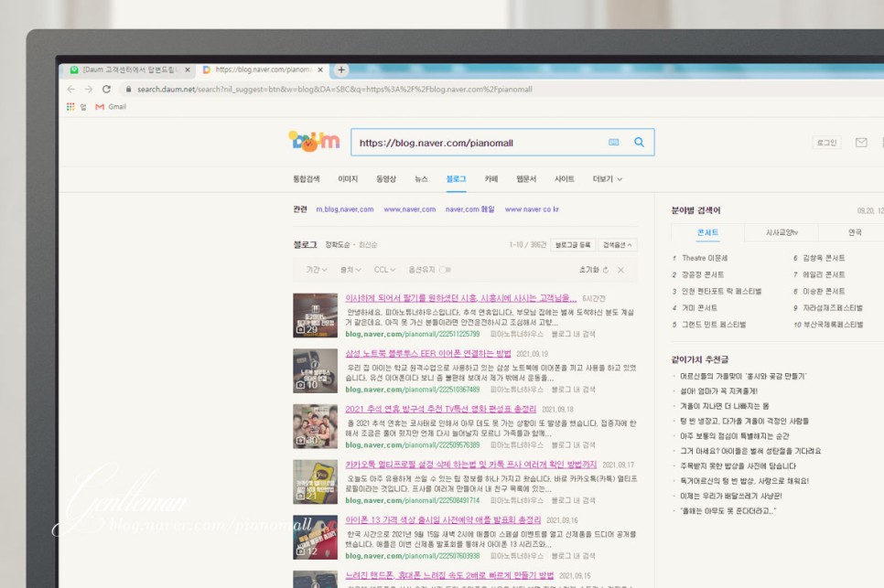This screenshot has width=884, height=588.
Task: Open the virtual keyboard icon in search box
Action: (614, 143)
